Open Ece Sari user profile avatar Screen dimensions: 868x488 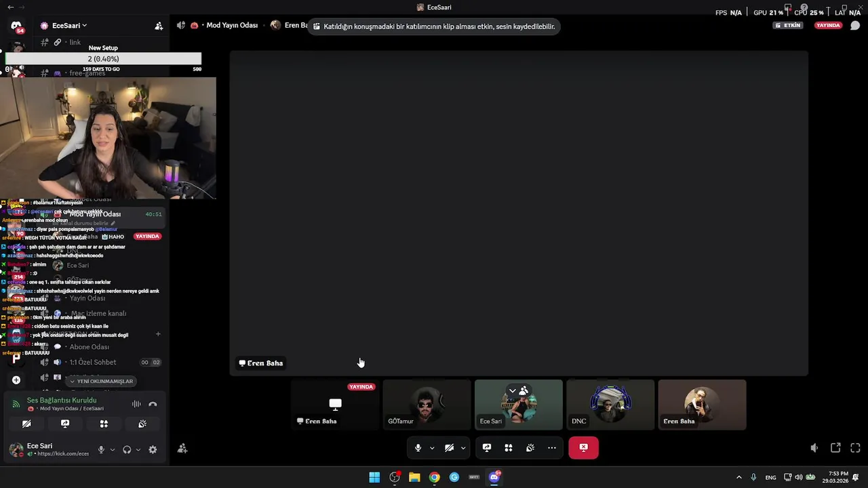click(16, 449)
